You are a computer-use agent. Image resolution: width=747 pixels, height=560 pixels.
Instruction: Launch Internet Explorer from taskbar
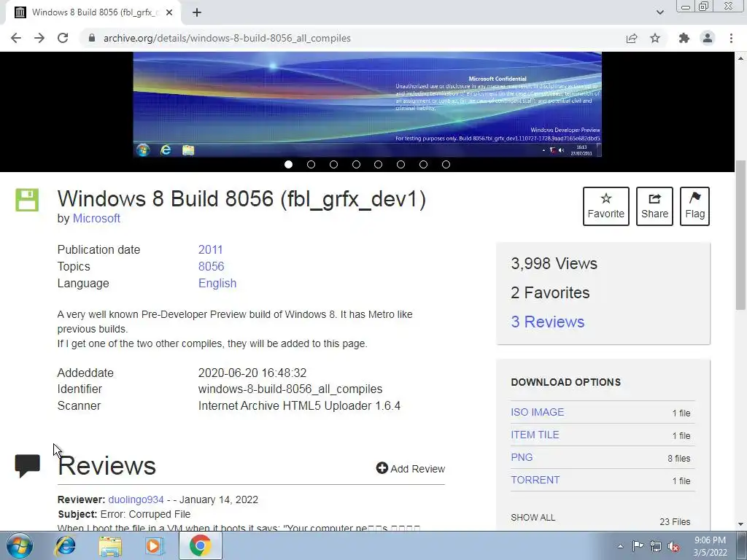pyautogui.click(x=65, y=545)
